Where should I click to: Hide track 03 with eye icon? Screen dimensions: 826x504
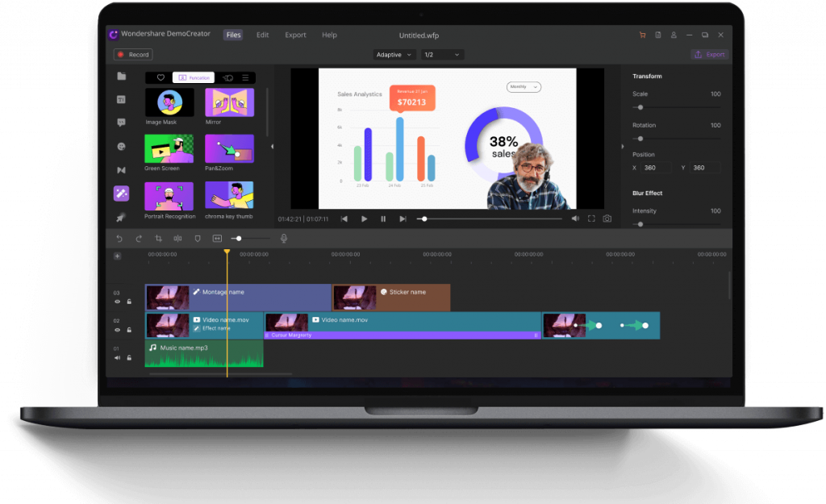coord(117,302)
